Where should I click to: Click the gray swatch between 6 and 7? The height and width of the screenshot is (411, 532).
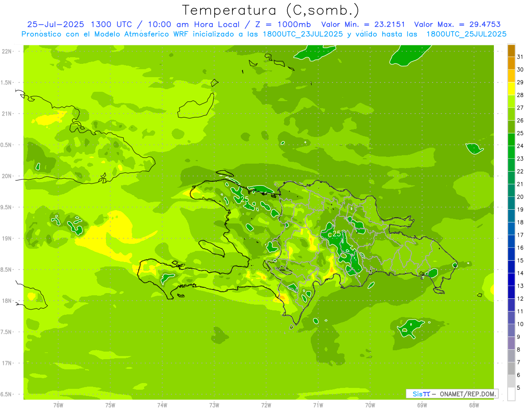pos(511,368)
